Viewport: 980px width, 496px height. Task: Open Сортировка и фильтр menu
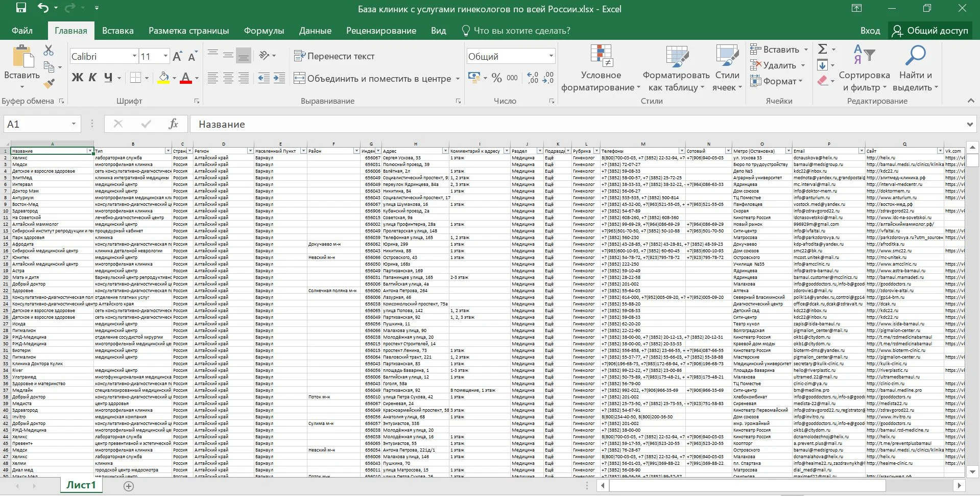[864, 68]
